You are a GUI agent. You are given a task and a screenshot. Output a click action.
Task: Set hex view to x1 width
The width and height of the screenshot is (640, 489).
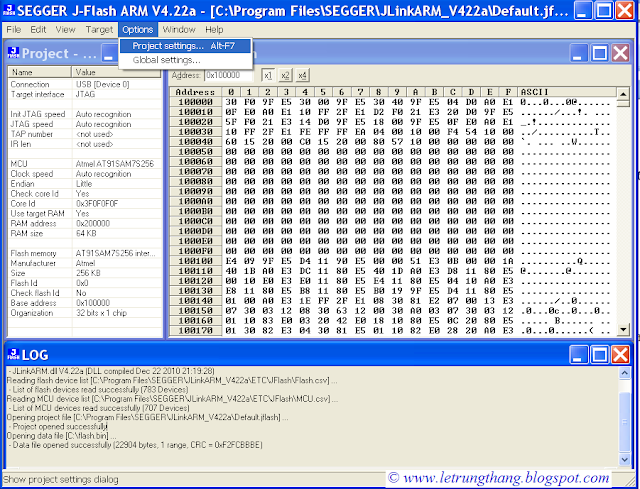[268, 75]
